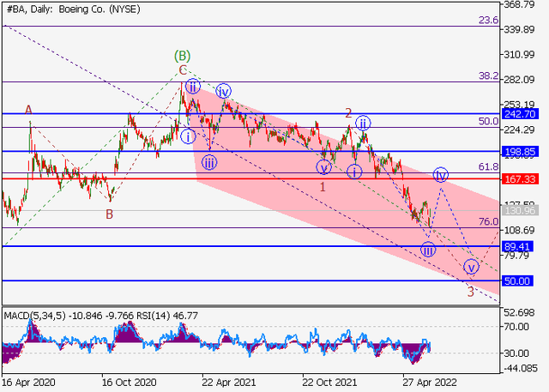Select the 23.6 Fibonacci level label
549x392 pixels.
[x=488, y=21]
